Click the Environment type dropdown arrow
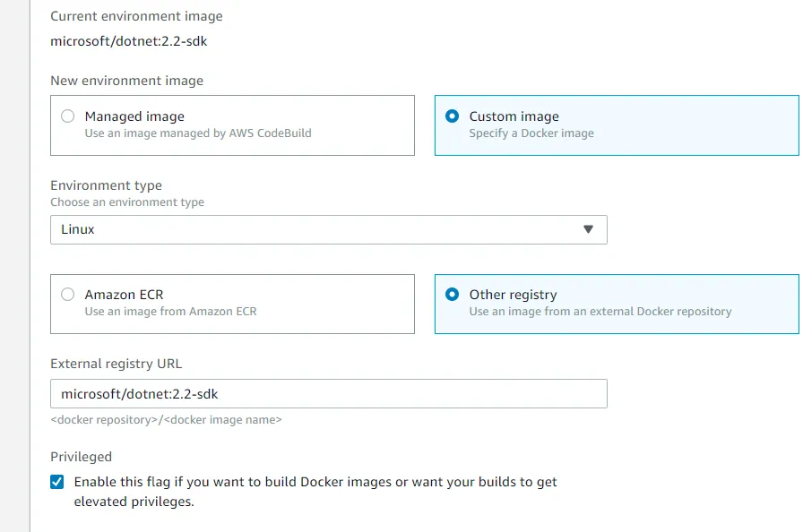The height and width of the screenshot is (532, 803). click(x=588, y=229)
